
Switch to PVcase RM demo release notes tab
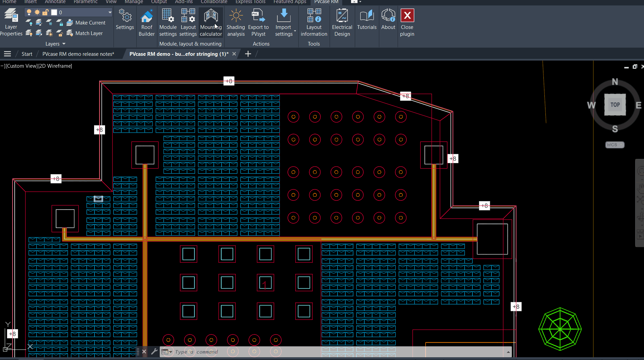(78, 54)
